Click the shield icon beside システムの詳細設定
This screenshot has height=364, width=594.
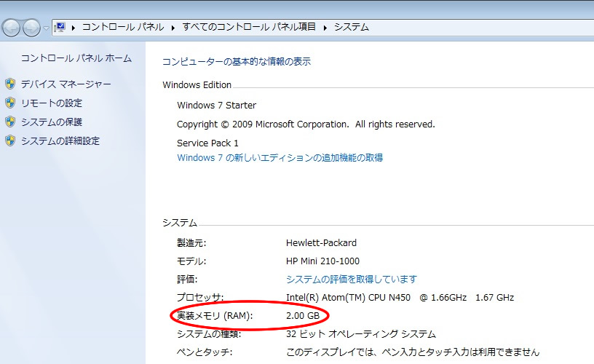click(10, 141)
